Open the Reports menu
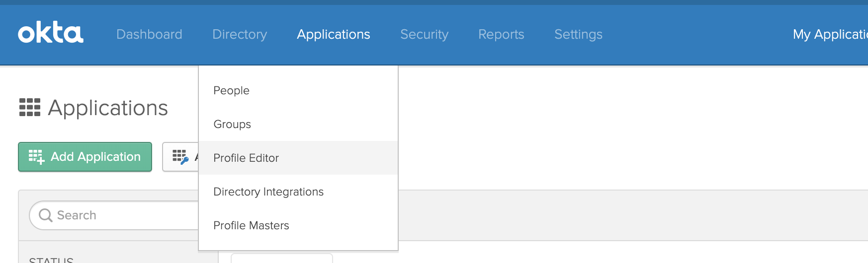 501,34
